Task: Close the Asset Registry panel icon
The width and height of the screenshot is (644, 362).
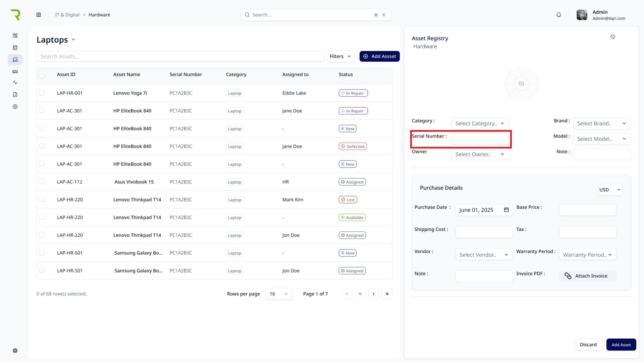Action: [x=612, y=37]
